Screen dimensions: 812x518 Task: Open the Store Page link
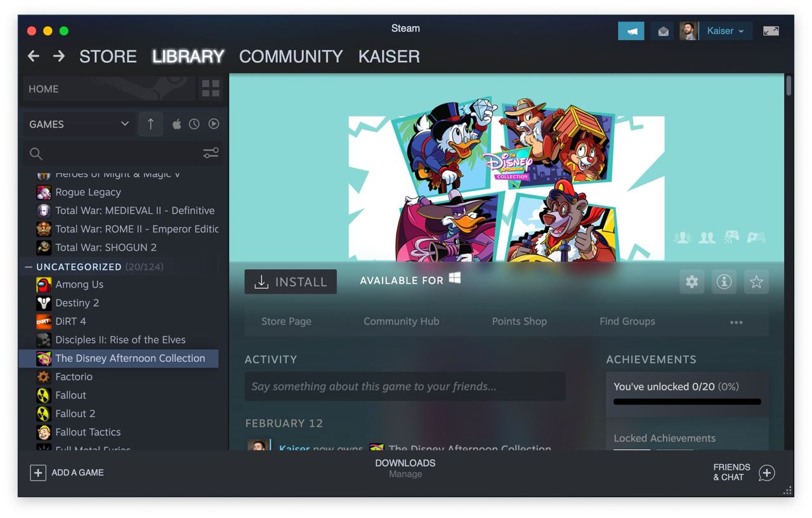286,321
